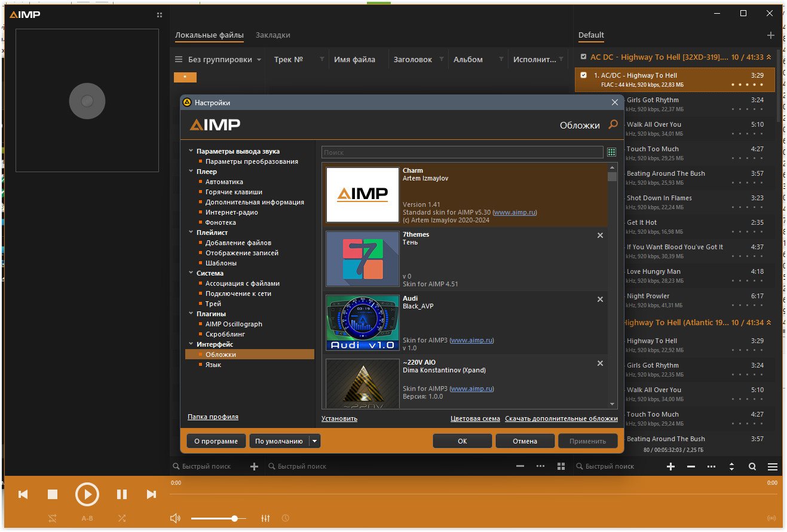Switch to the Закладки tab
This screenshot has width=787, height=532.
(x=272, y=35)
